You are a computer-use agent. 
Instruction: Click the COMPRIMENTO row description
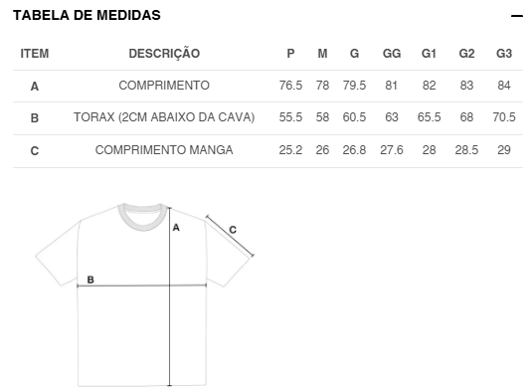pos(164,86)
